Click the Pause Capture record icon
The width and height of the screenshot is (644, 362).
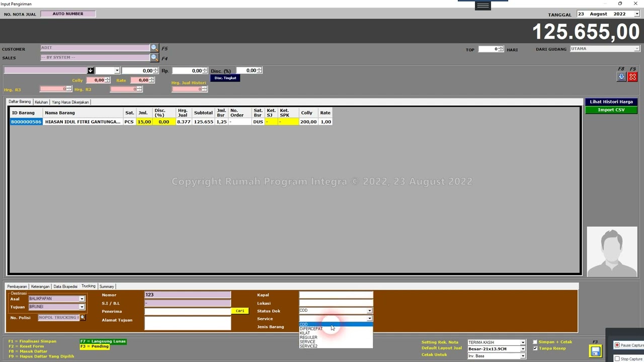click(x=617, y=345)
